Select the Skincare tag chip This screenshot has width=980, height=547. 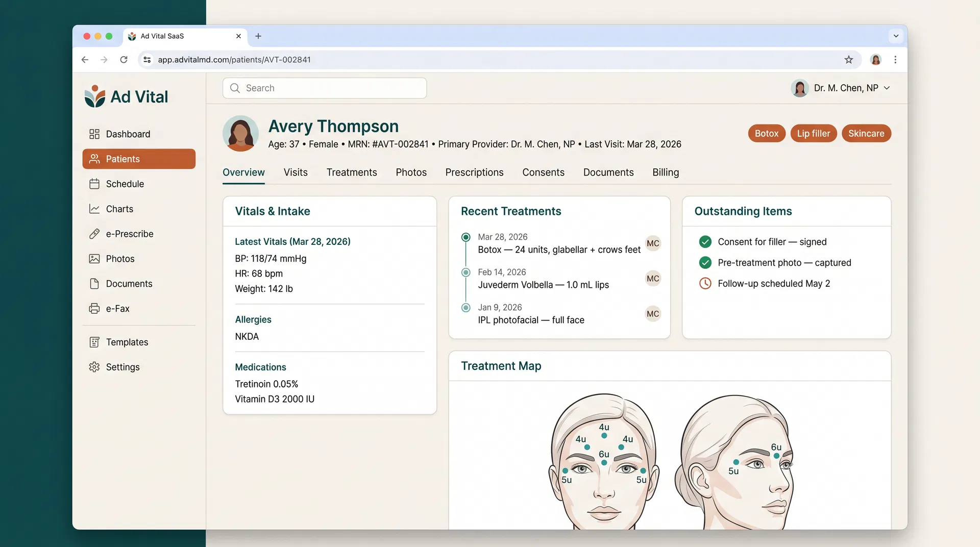[866, 133]
